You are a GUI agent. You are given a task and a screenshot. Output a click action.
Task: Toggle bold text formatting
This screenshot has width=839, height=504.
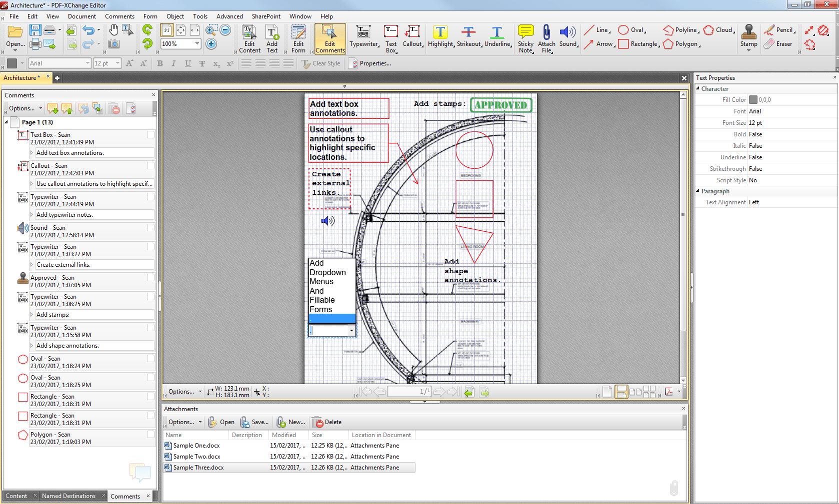tap(159, 63)
